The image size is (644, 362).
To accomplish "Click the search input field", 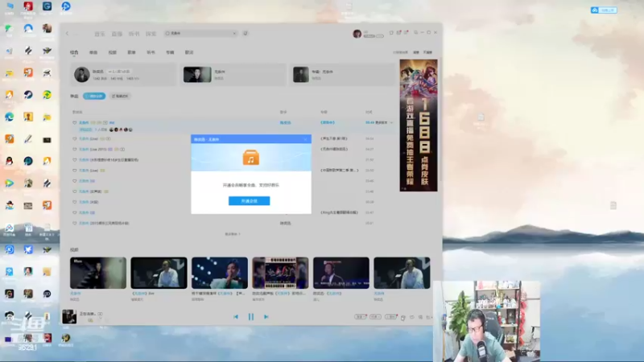I will coord(200,33).
